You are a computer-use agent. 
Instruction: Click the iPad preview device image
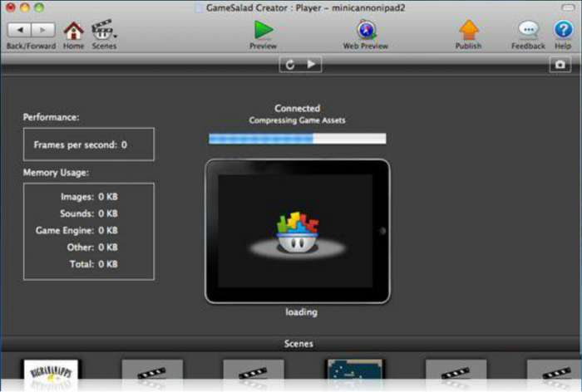tap(298, 232)
